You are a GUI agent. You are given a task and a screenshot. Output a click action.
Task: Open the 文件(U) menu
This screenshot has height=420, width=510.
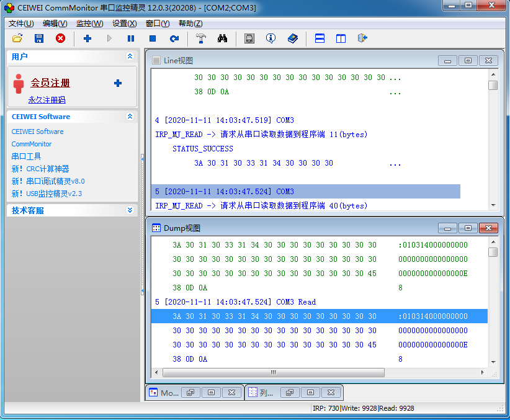[x=21, y=24]
